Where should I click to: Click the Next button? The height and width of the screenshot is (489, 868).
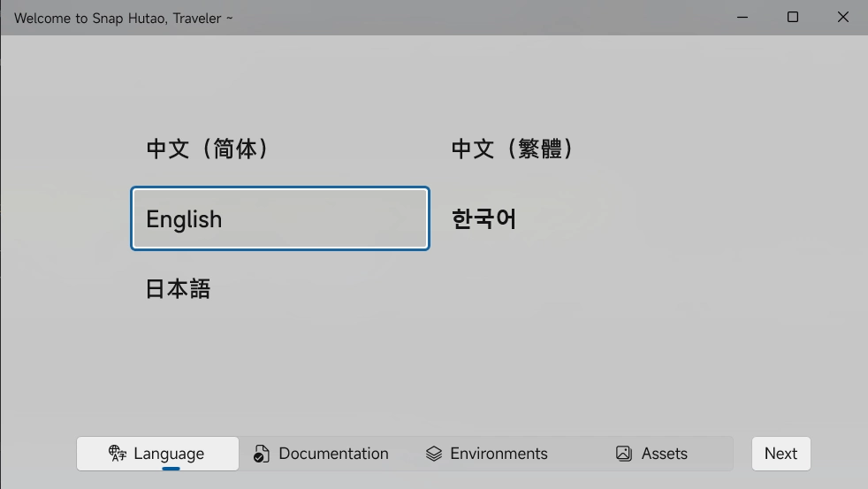(x=780, y=454)
